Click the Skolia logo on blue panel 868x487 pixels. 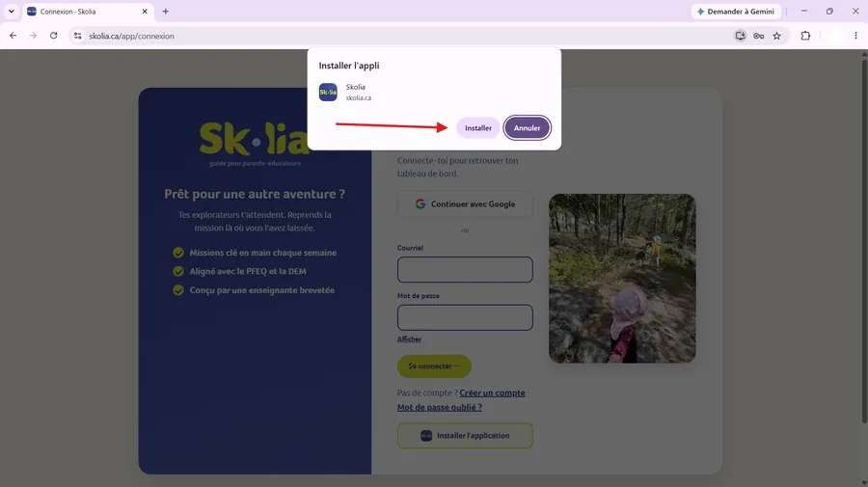(255, 144)
